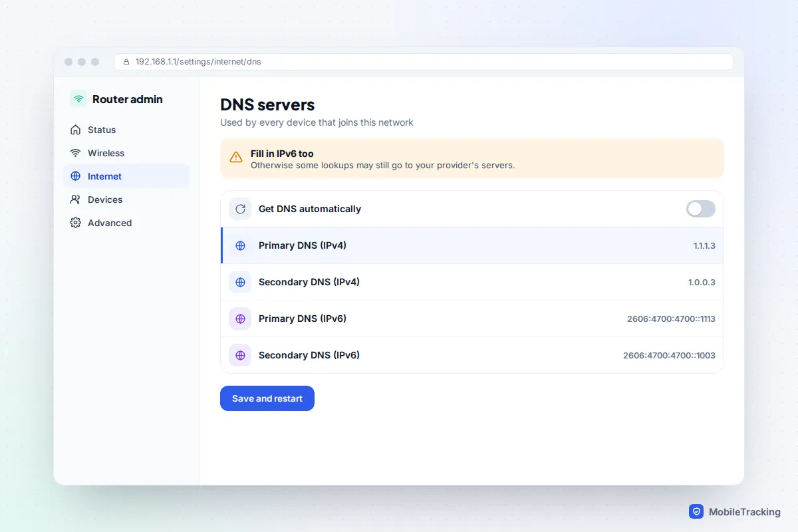Edit the Primary DNS (IPv4) value 1.1.1.3
The height and width of the screenshot is (532, 798).
704,245
